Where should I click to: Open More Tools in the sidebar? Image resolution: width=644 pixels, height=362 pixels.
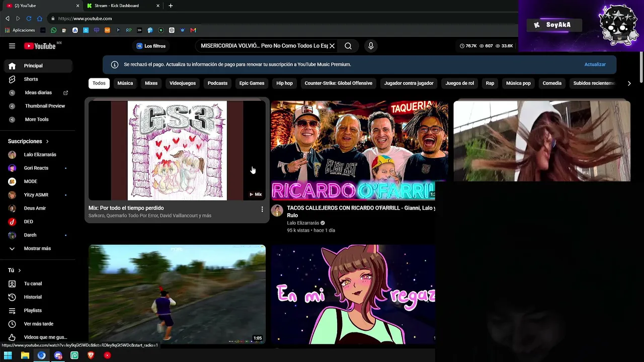(38, 120)
